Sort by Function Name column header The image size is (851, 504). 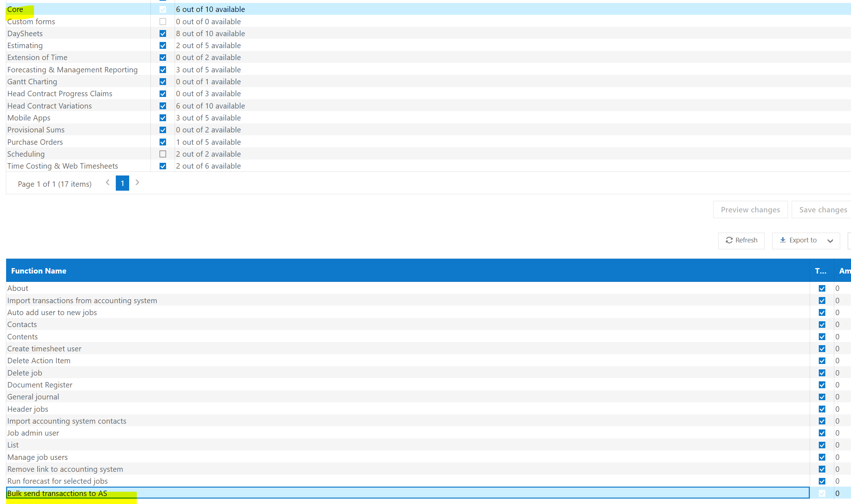(x=39, y=271)
